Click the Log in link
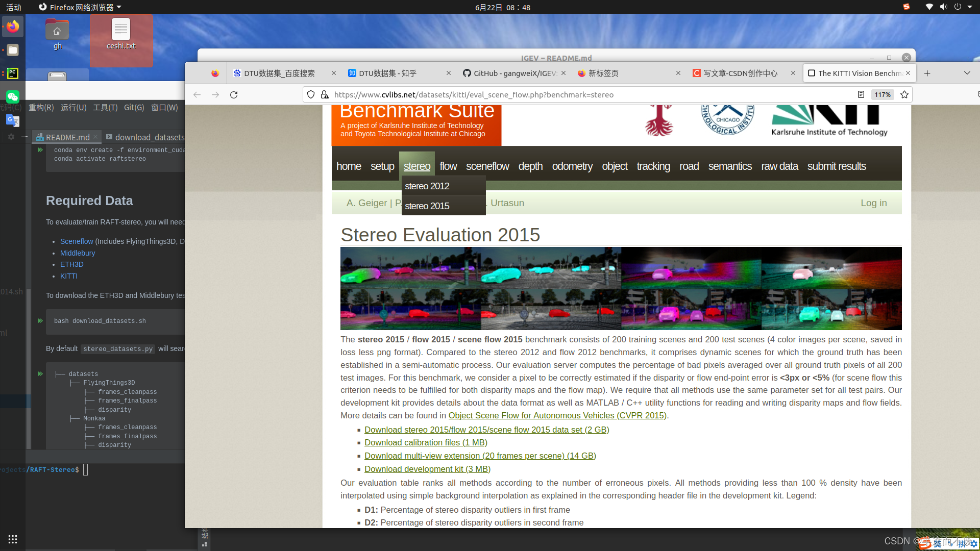Image resolution: width=980 pixels, height=551 pixels. pyautogui.click(x=873, y=203)
